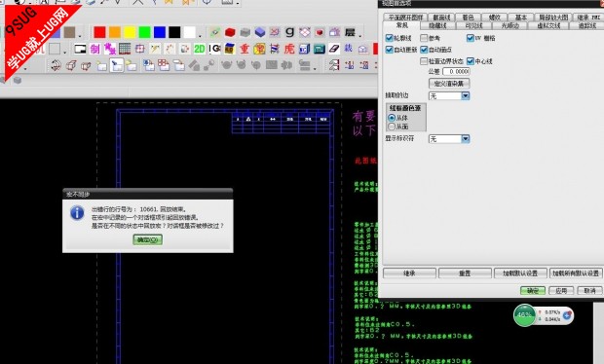604x364 pixels.
Task: Switch to the 光顺边 tab
Action: (x=510, y=25)
